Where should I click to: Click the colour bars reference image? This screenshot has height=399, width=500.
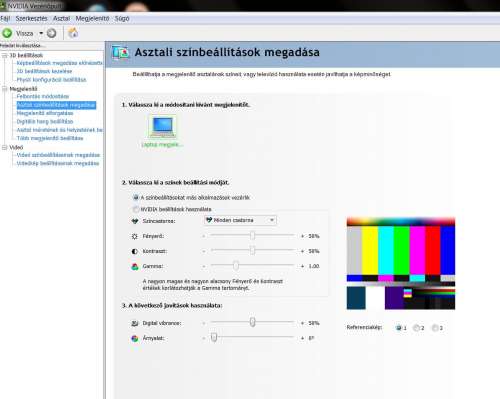(x=401, y=263)
